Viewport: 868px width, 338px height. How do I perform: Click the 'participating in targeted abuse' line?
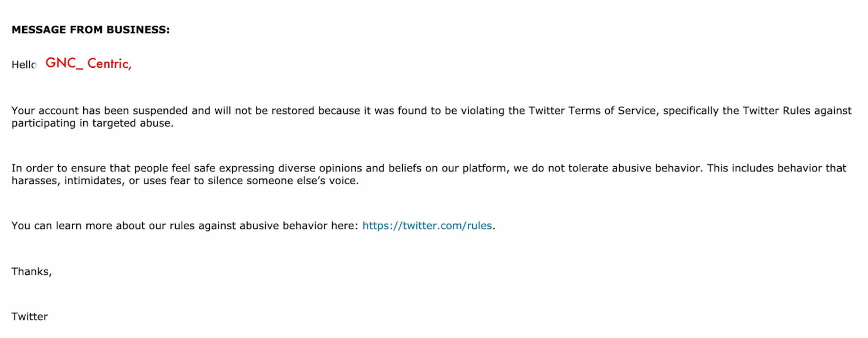92,123
